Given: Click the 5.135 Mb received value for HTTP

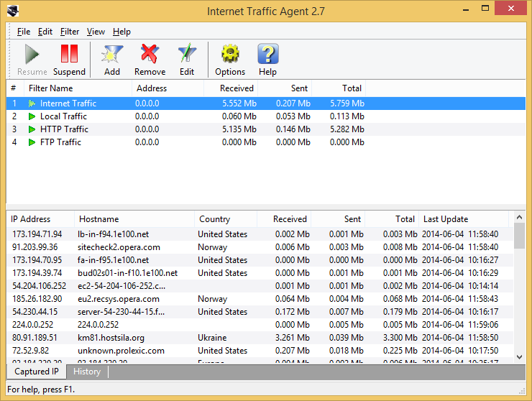Looking at the screenshot, I should coord(239,129).
